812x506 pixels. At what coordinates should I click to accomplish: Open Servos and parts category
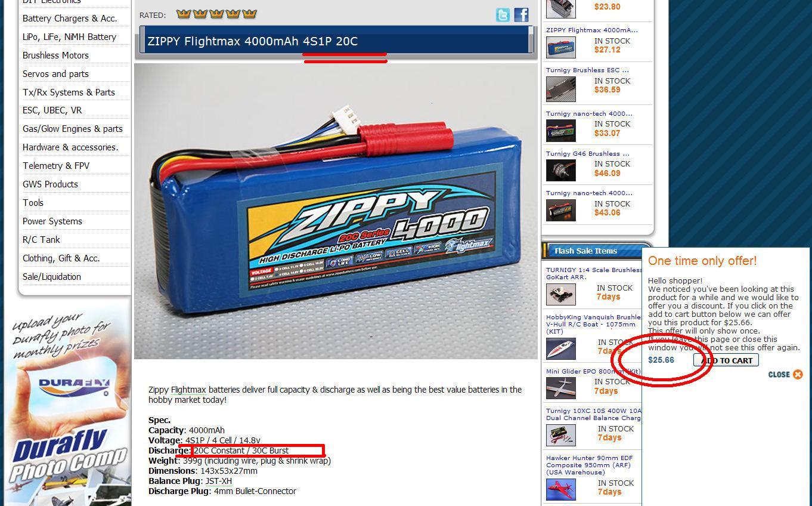tap(55, 74)
